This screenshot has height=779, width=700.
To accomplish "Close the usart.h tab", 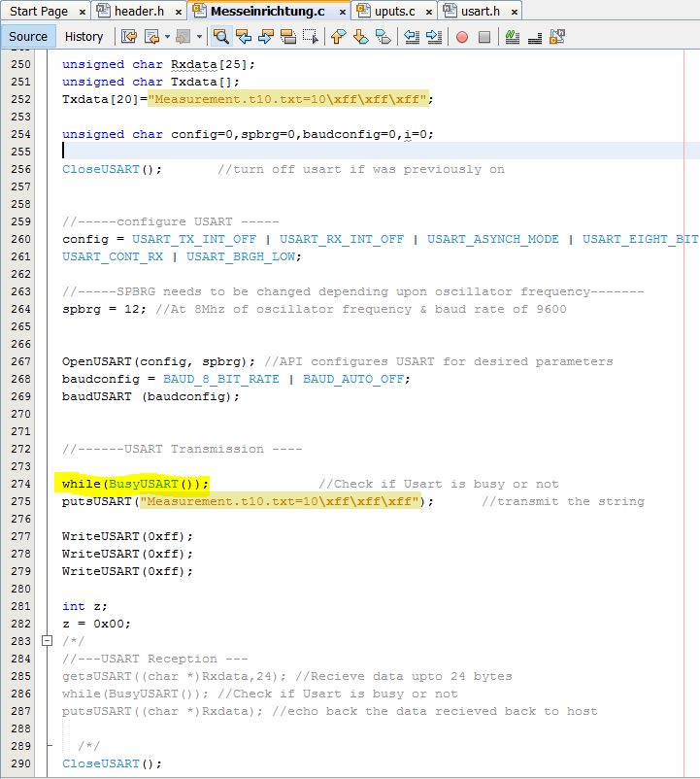I will click(x=515, y=12).
